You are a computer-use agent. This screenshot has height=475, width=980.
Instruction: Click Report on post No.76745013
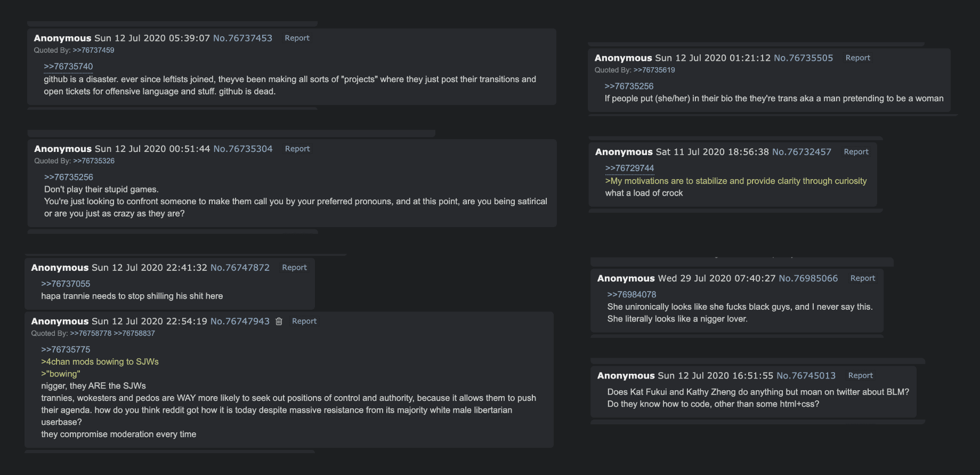tap(860, 376)
